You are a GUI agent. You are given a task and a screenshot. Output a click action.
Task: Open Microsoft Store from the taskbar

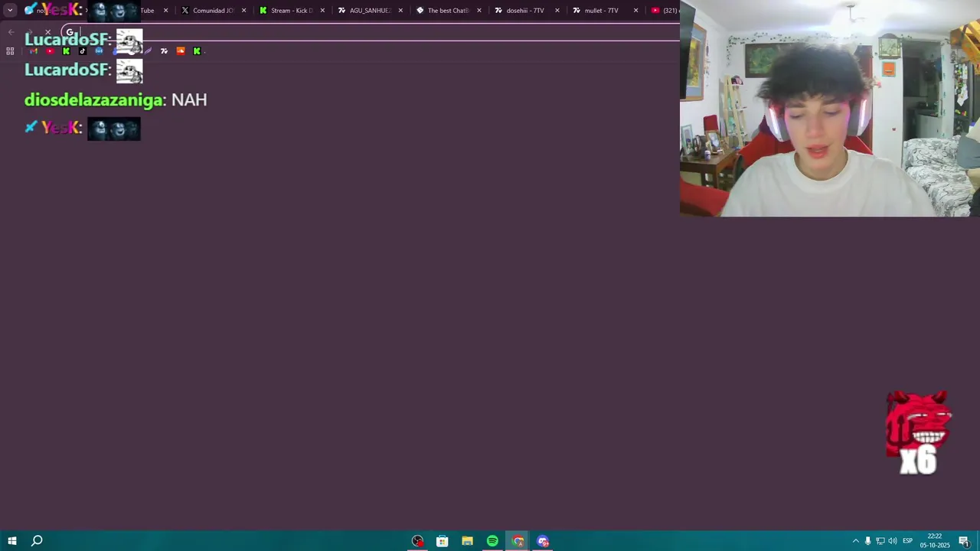point(443,541)
